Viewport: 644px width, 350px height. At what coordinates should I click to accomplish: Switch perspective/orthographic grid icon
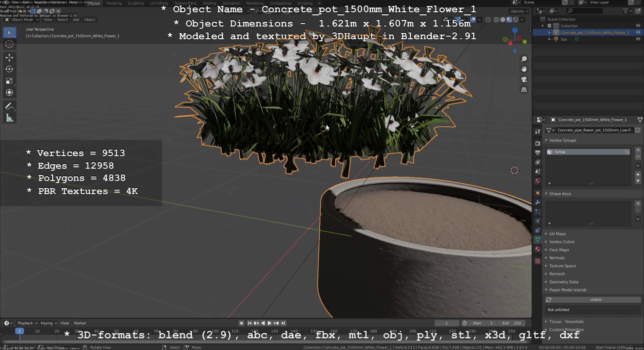pos(524,90)
